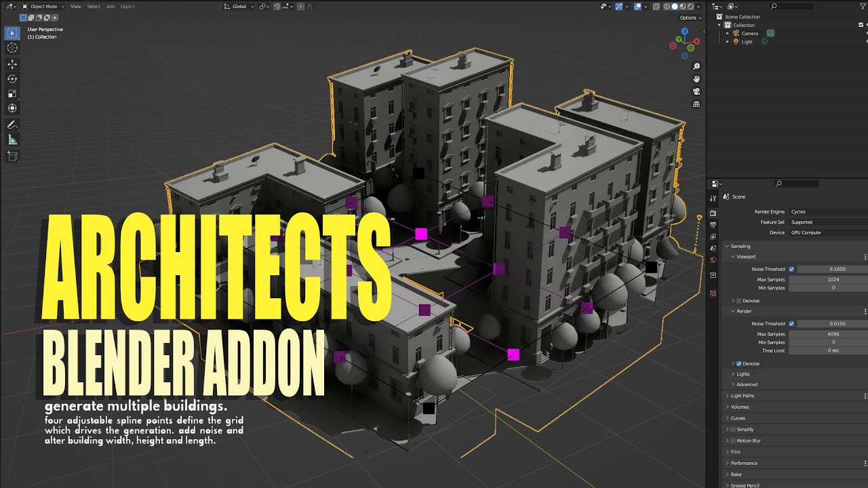Switch to wireframe shading mode
The height and width of the screenshot is (488, 868).
pyautogui.click(x=667, y=7)
